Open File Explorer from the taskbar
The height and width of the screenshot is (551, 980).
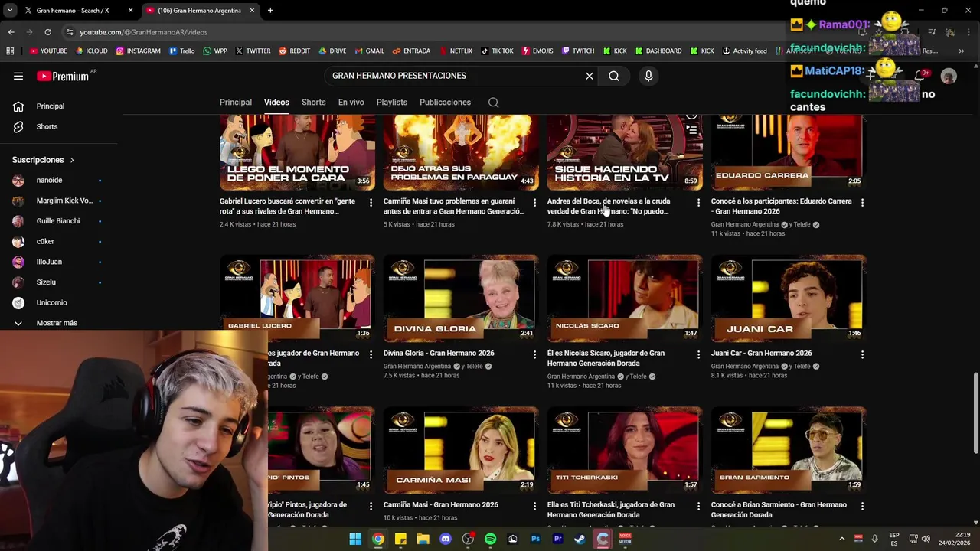423,539
